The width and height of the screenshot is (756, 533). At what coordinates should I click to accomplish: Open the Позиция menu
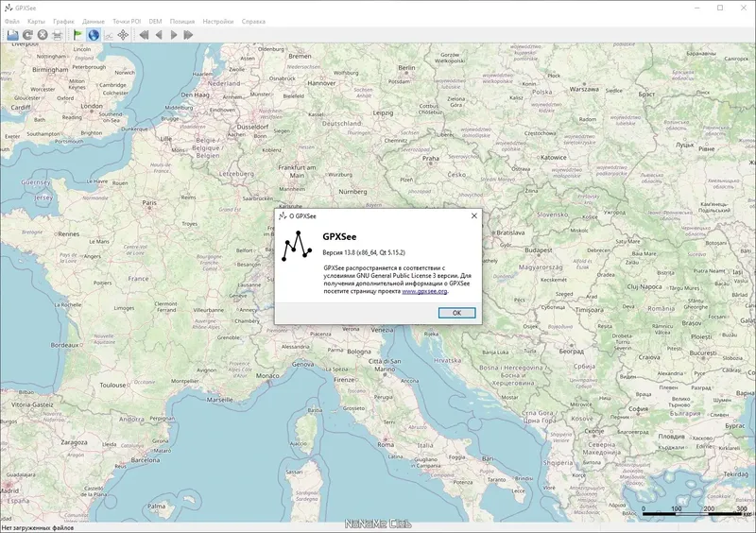click(182, 21)
